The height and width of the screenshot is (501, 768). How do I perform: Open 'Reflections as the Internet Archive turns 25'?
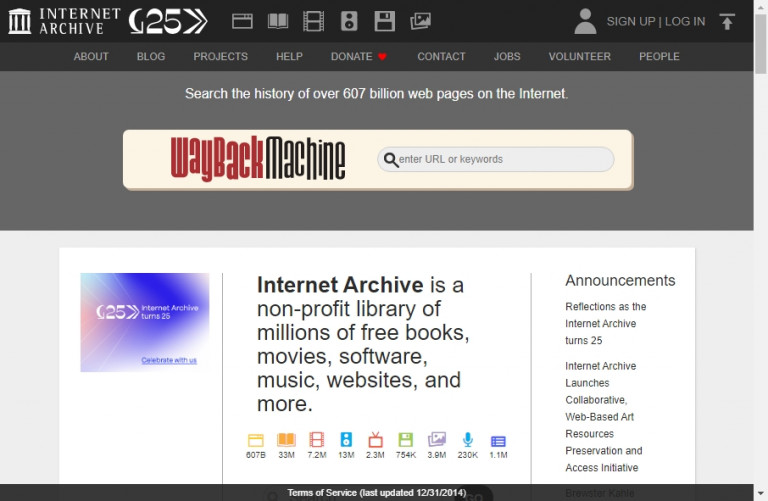(605, 323)
